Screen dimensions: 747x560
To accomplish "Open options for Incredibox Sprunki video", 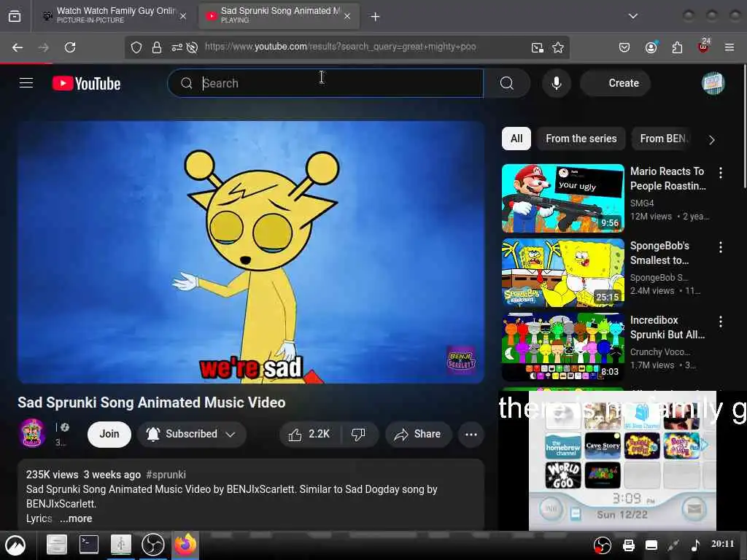I will pyautogui.click(x=720, y=322).
